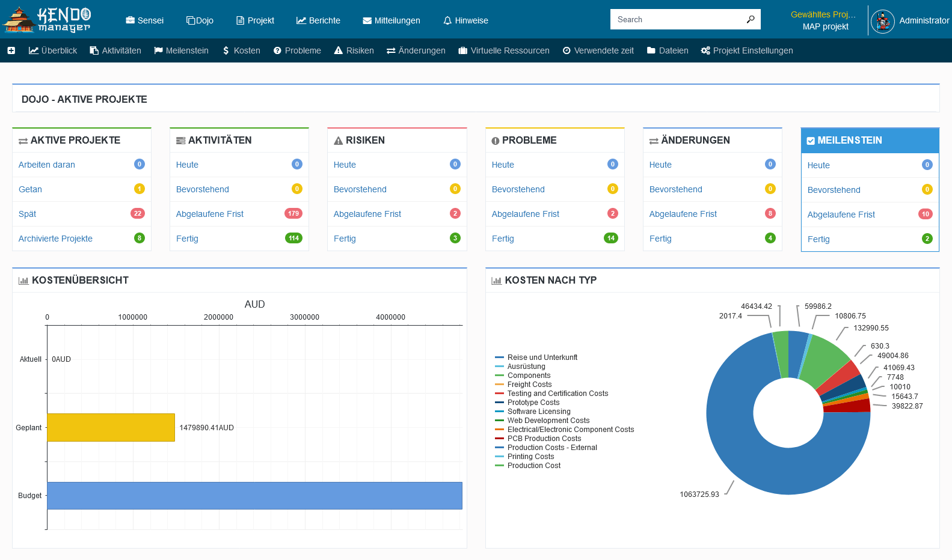Image resolution: width=952 pixels, height=560 pixels.
Task: Click the 114 badge in Aktivitäten
Action: [x=293, y=238]
